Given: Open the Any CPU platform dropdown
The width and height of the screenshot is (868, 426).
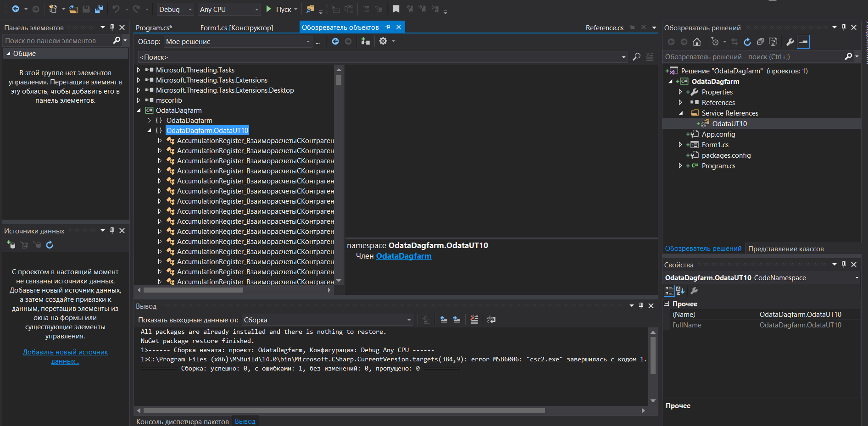Looking at the screenshot, I should pyautogui.click(x=229, y=9).
